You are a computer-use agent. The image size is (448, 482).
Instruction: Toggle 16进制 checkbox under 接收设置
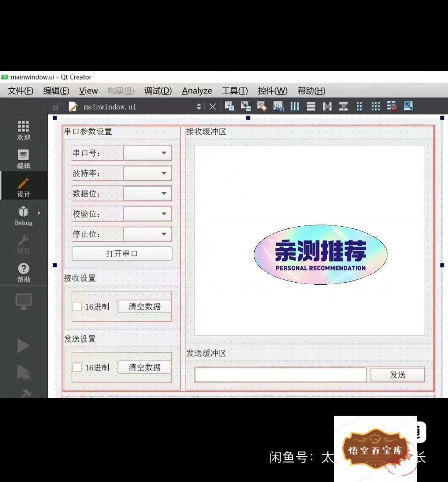[77, 306]
